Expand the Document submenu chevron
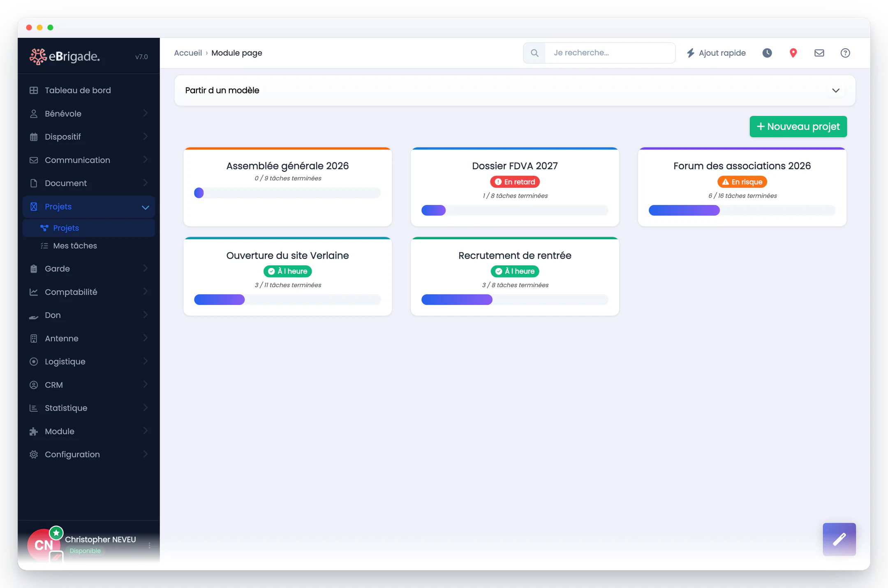This screenshot has width=888, height=588. [x=146, y=183]
